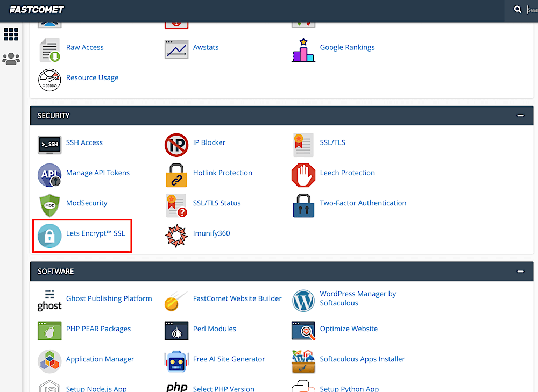Viewport: 538px width, 392px height.
Task: Open the Raw Access icon
Action: (x=49, y=49)
